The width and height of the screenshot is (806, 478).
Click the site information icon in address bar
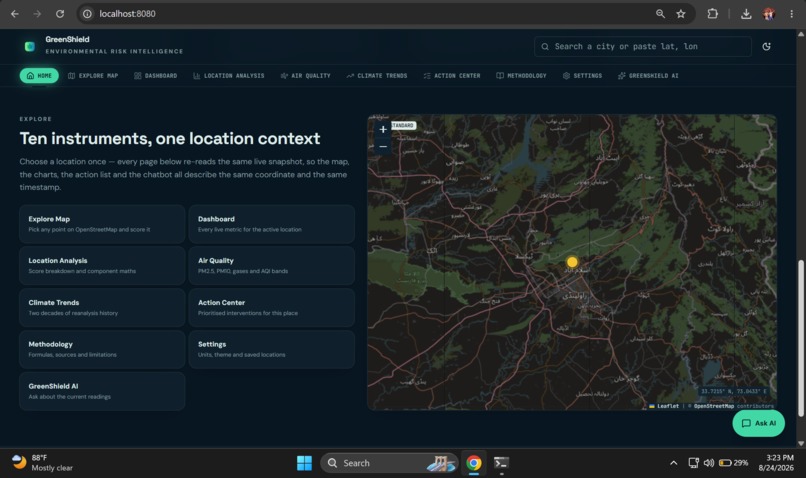87,14
